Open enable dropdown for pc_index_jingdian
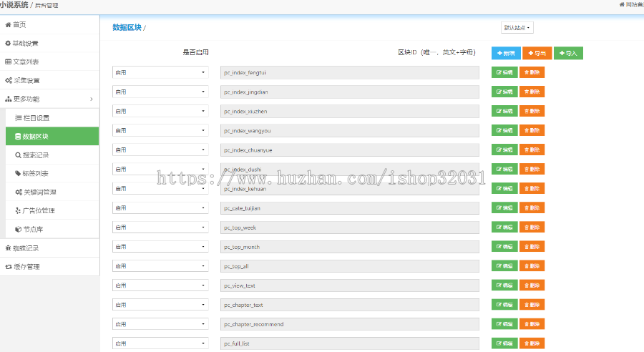Screen dimensions: 644x352 [160, 92]
